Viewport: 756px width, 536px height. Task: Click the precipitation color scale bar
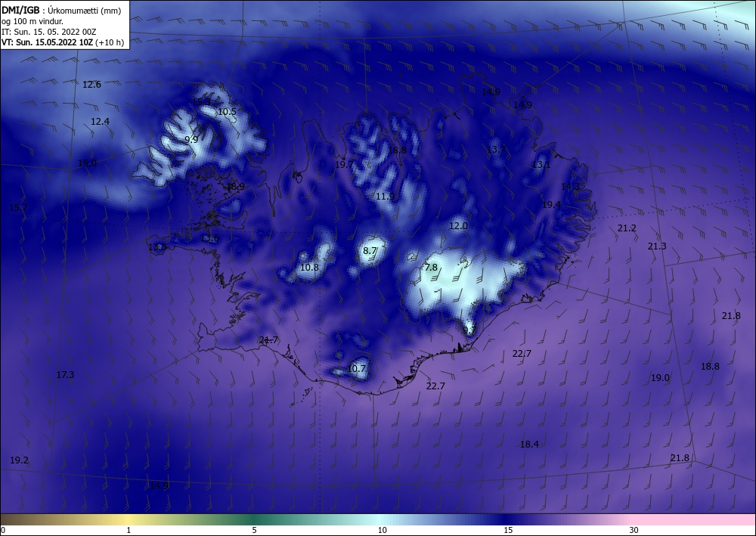378,519
